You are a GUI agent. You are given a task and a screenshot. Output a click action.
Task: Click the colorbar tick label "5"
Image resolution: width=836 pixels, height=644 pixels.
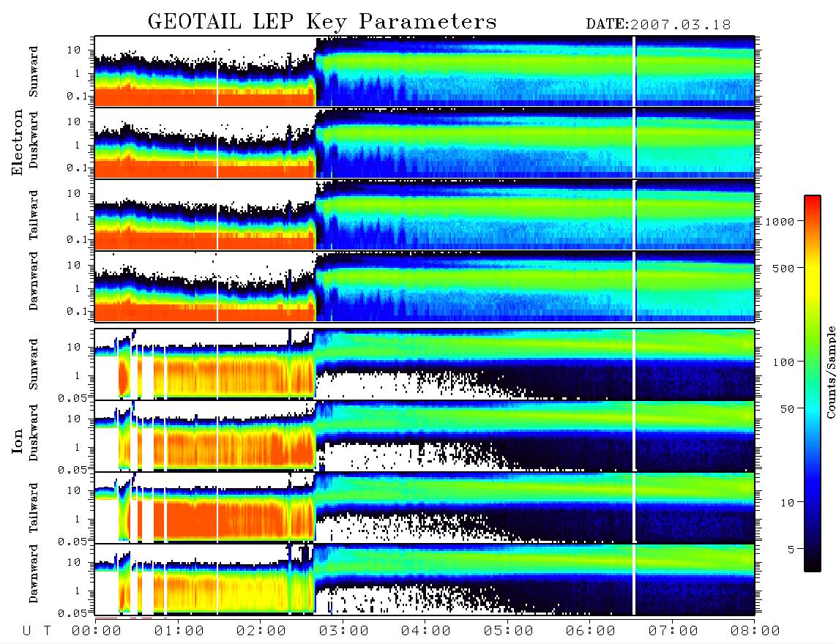791,550
